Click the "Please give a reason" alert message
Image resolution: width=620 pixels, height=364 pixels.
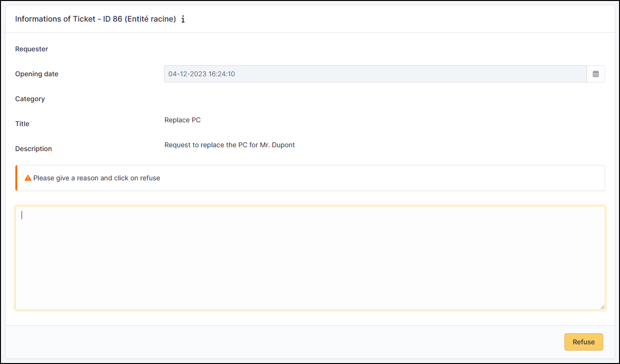96,178
